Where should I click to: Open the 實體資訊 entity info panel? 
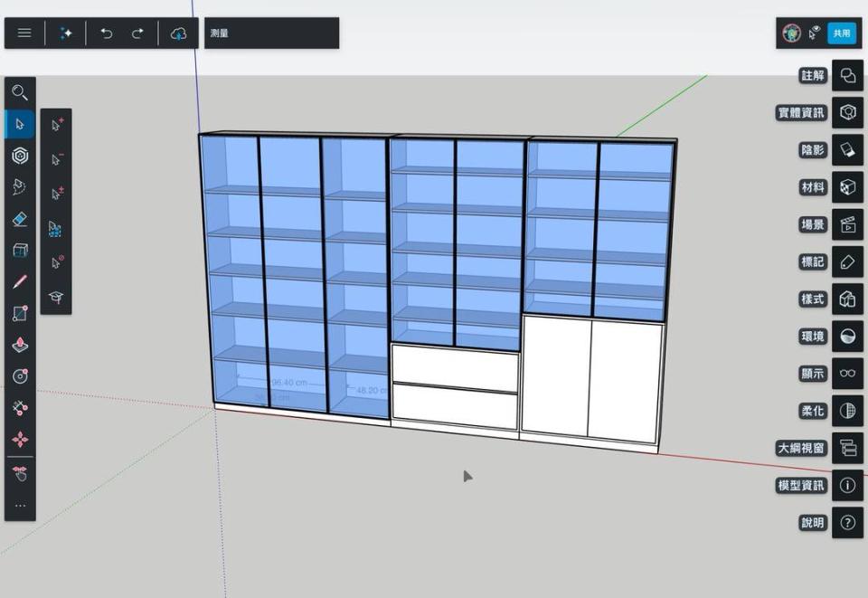[847, 113]
